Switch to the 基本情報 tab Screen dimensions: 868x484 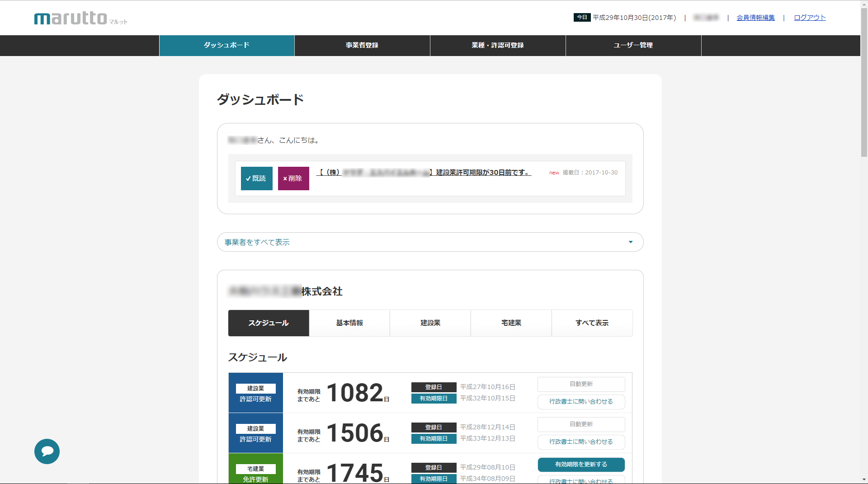(x=349, y=323)
